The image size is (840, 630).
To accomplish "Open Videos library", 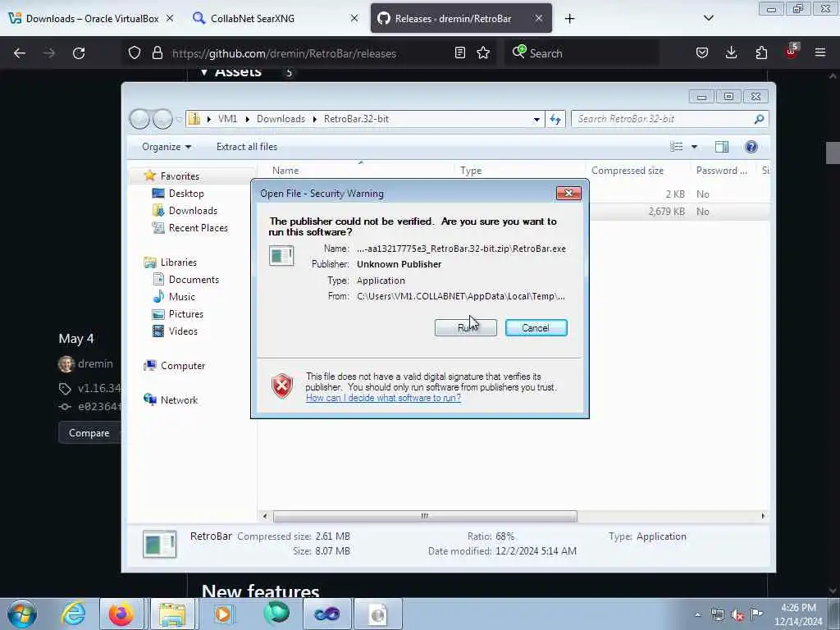I will (x=183, y=331).
